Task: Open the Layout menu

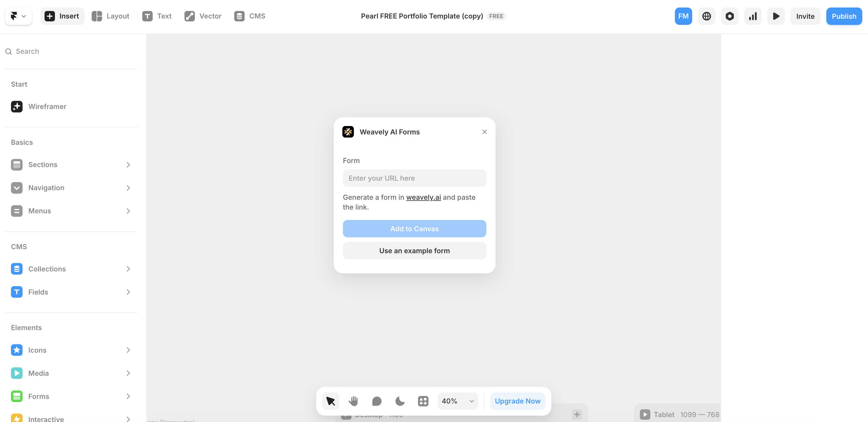Action: 110,16
